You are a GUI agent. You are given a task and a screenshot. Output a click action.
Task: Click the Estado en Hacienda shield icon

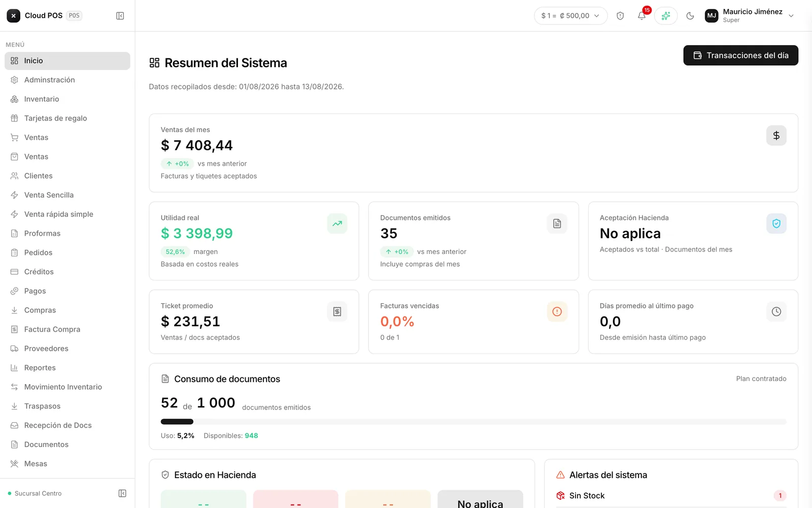tap(165, 475)
